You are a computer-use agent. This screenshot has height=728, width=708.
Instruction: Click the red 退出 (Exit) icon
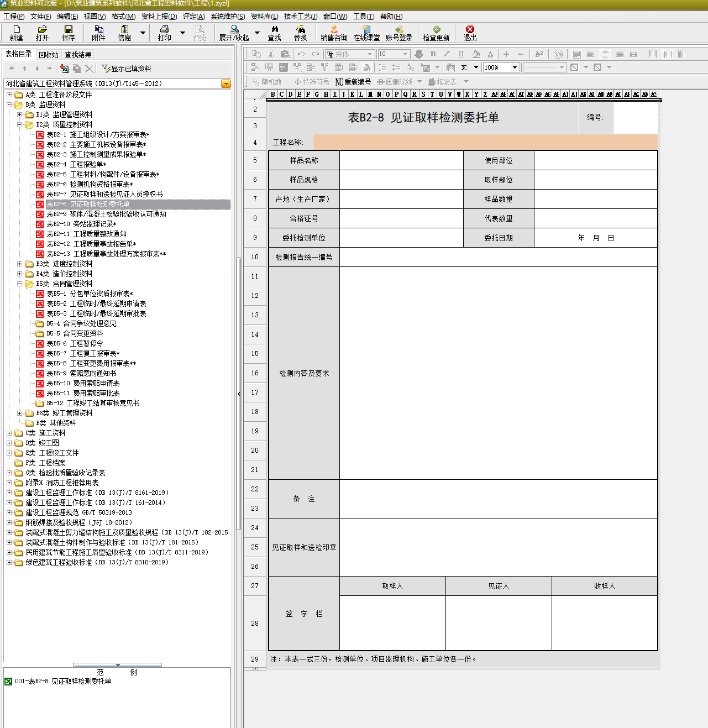[x=470, y=33]
